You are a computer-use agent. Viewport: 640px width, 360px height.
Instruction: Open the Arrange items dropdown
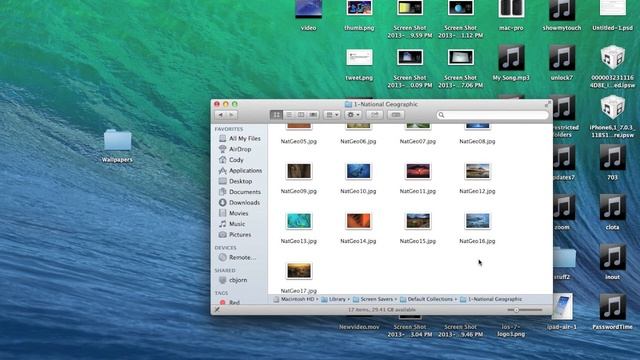[332, 115]
